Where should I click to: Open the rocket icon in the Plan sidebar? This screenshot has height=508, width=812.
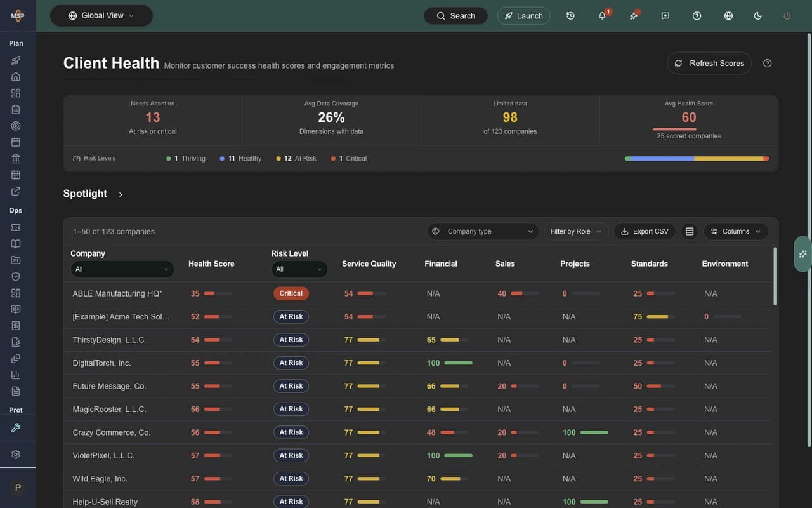16,60
